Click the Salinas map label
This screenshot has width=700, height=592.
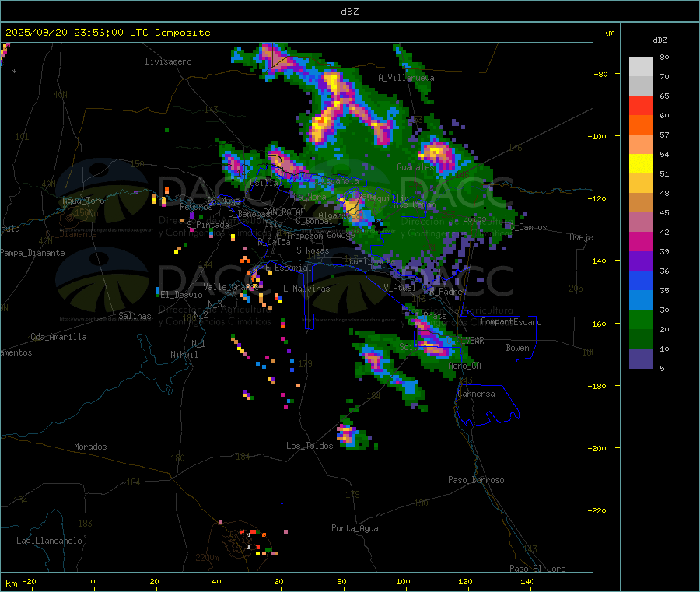(x=135, y=316)
